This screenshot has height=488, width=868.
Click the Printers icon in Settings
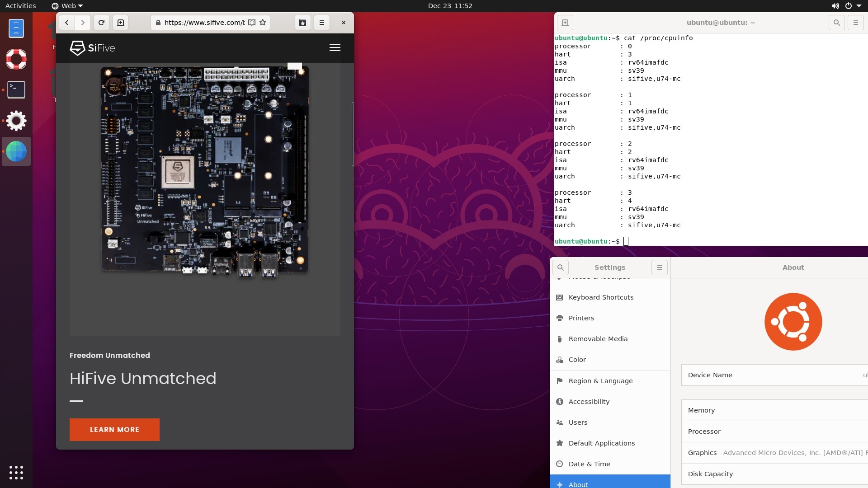pos(560,318)
